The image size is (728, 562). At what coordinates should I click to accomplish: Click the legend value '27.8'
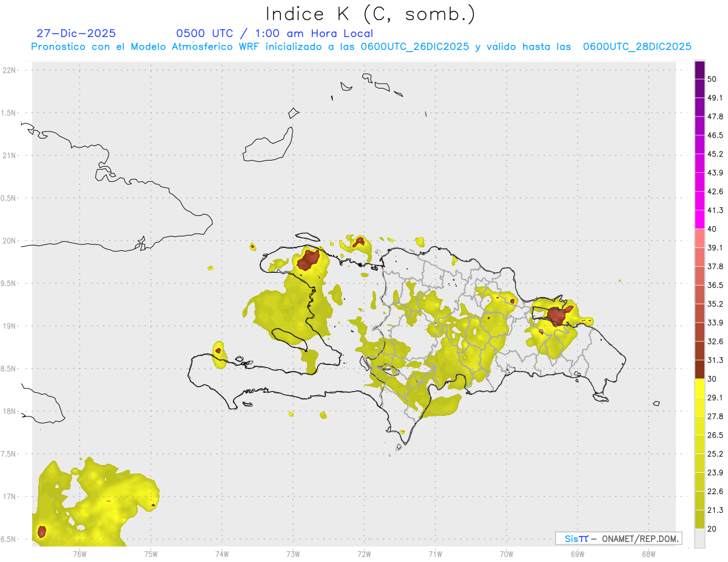[715, 416]
